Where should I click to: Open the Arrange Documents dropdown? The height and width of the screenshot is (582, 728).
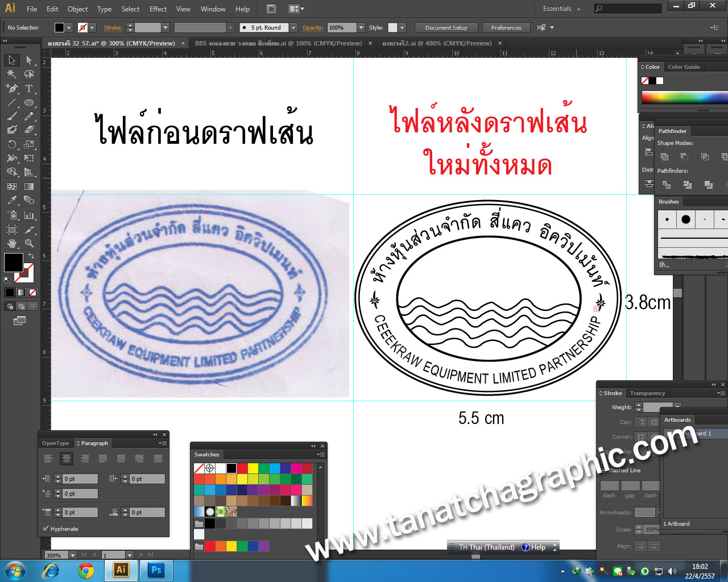click(296, 9)
